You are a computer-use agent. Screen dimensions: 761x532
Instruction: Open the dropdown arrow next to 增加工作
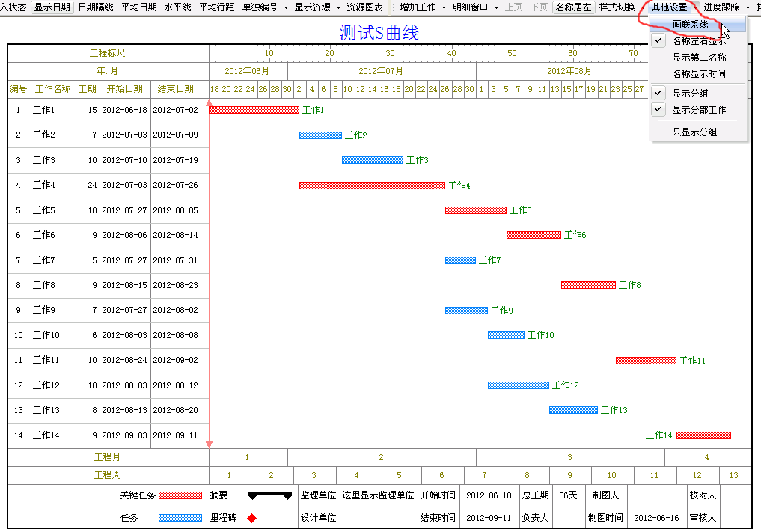point(444,7)
